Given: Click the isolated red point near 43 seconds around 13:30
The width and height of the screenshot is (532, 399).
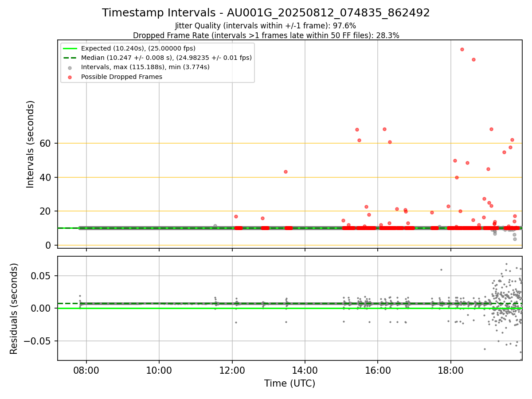Looking at the screenshot, I should 286,172.
